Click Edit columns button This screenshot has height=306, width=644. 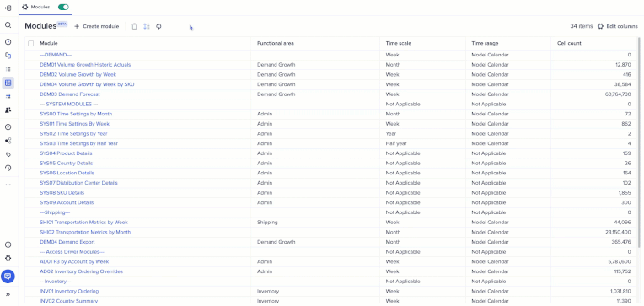click(617, 26)
